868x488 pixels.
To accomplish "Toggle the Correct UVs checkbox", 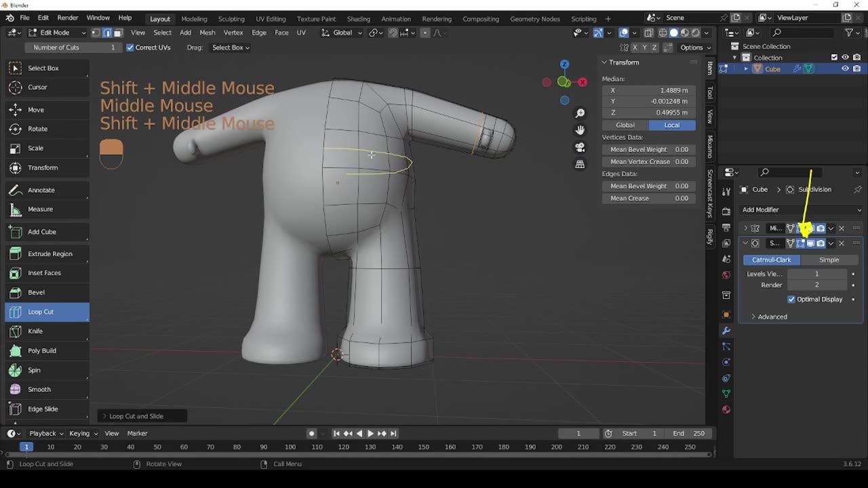I will coord(130,47).
